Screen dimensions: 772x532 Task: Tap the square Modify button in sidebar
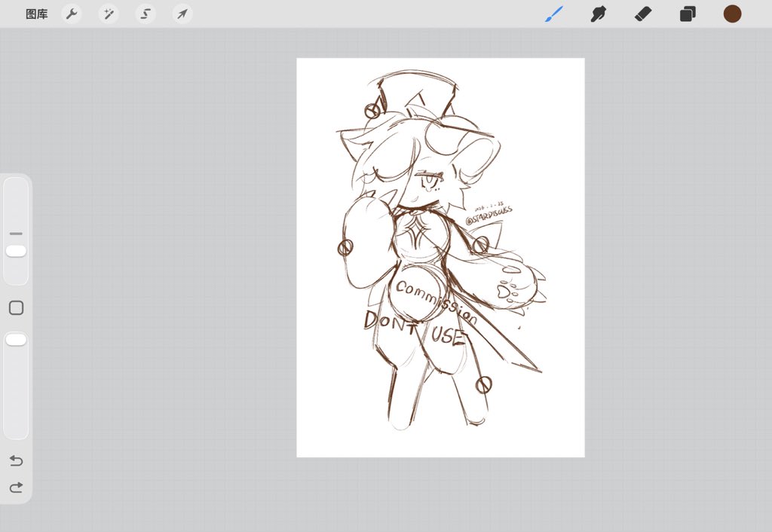point(17,308)
